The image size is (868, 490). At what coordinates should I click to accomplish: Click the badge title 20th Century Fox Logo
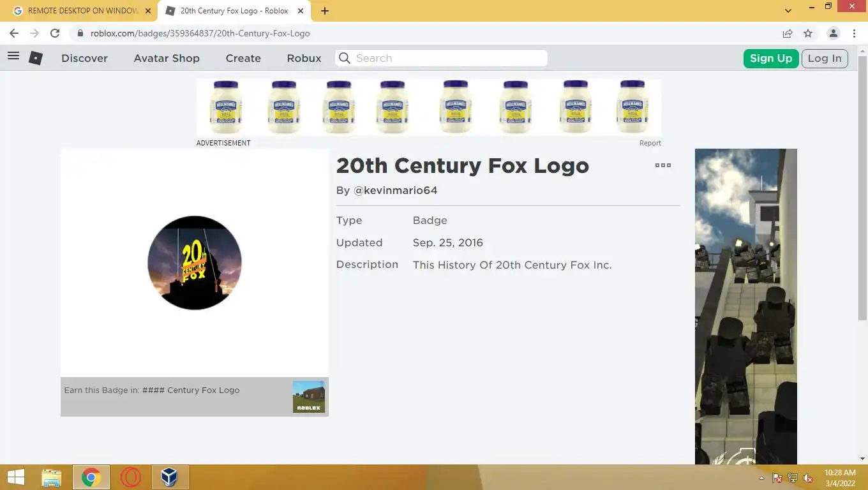[462, 166]
